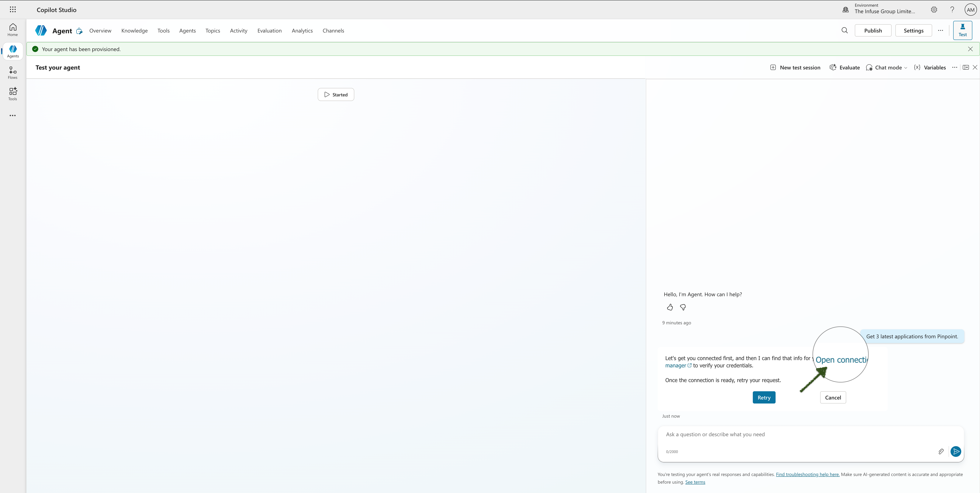Click Evaluate in test toolbar
The height and width of the screenshot is (493, 980).
point(844,68)
